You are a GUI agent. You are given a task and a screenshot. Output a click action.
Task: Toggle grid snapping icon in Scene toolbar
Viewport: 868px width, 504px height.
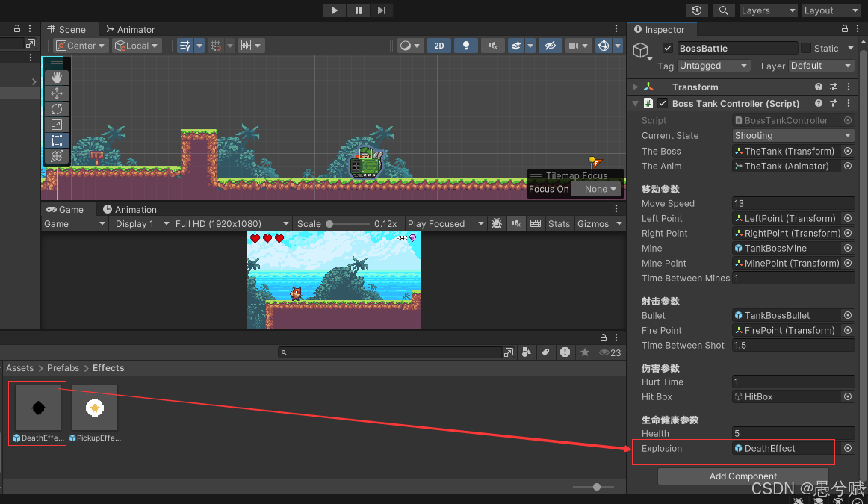[185, 46]
